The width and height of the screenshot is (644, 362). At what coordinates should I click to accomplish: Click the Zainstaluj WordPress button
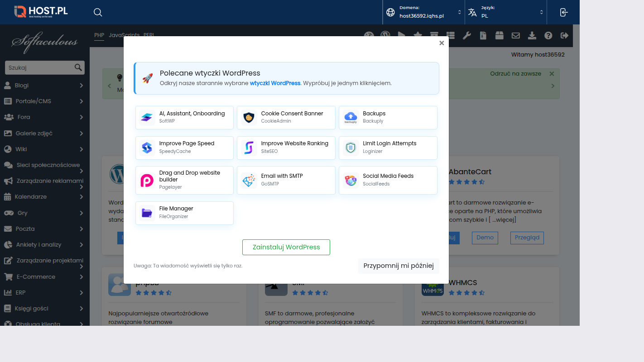[286, 248]
